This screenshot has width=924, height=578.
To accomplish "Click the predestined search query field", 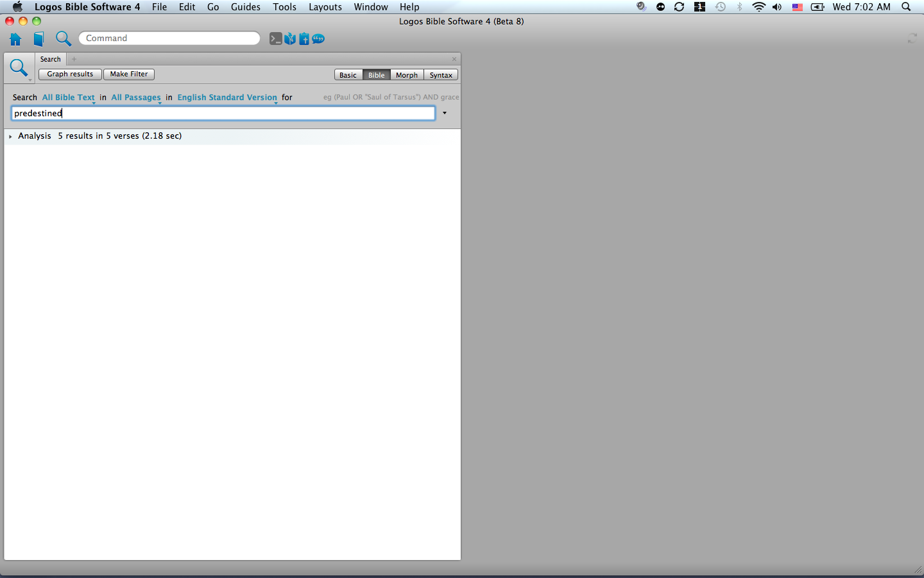I will (x=223, y=113).
